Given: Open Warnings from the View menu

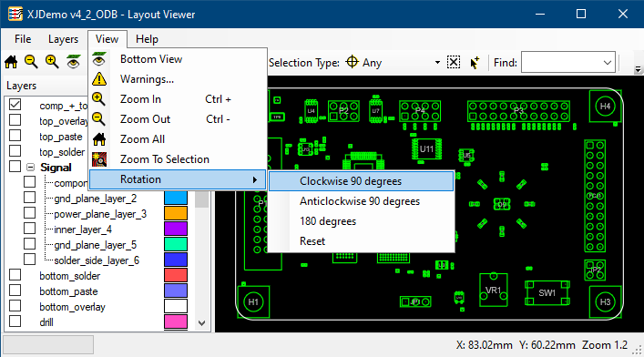Looking at the screenshot, I should click(x=178, y=79).
